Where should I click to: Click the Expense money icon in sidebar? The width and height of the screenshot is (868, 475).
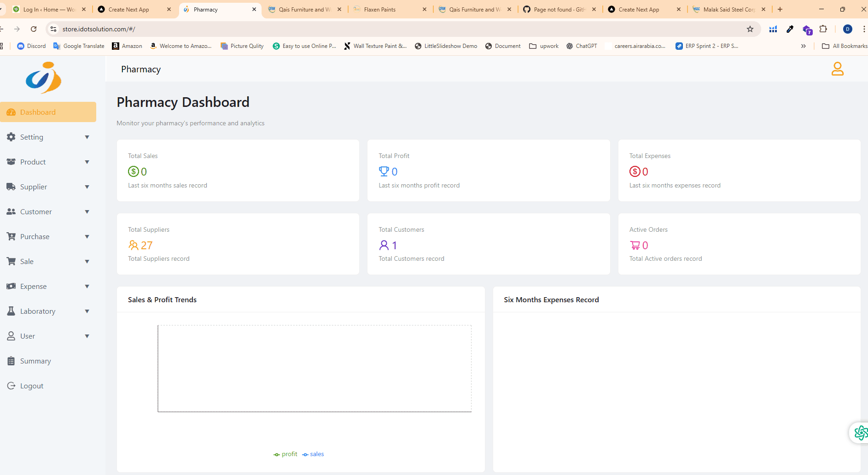point(11,286)
